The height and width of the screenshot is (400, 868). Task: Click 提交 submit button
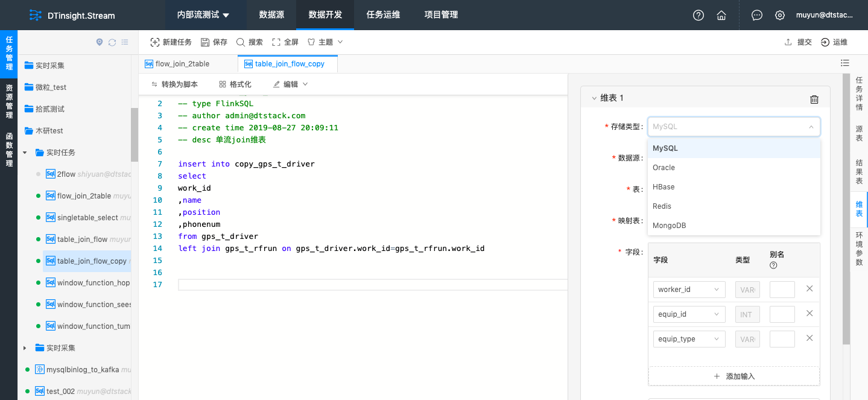(798, 42)
